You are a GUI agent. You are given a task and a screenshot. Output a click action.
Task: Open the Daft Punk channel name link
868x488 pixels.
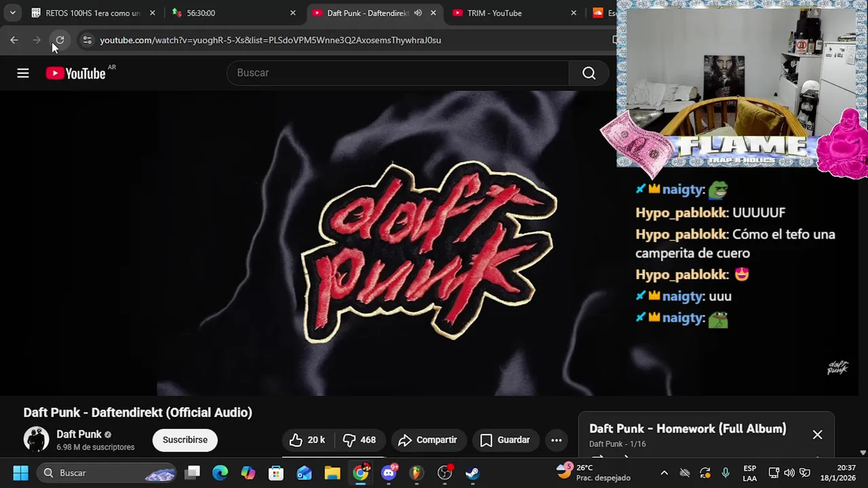click(x=79, y=434)
